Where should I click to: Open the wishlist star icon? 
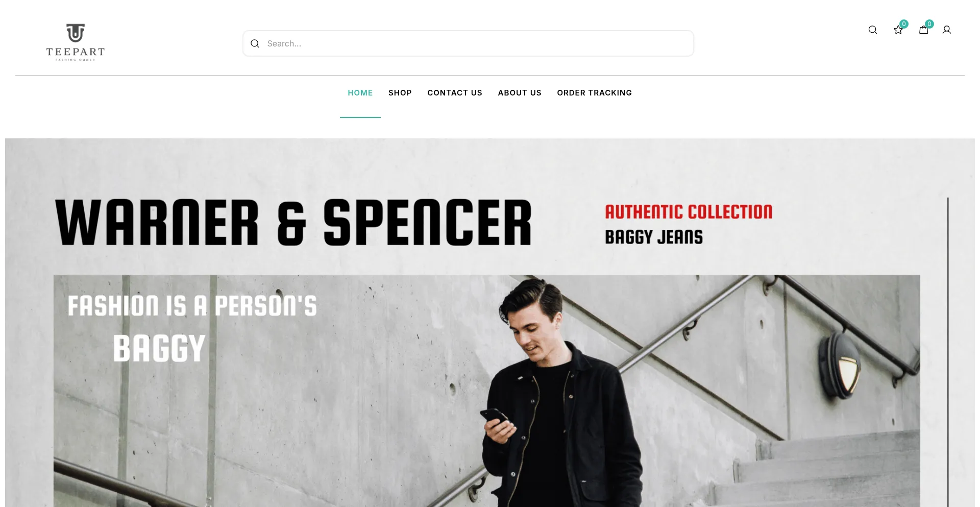898,30
